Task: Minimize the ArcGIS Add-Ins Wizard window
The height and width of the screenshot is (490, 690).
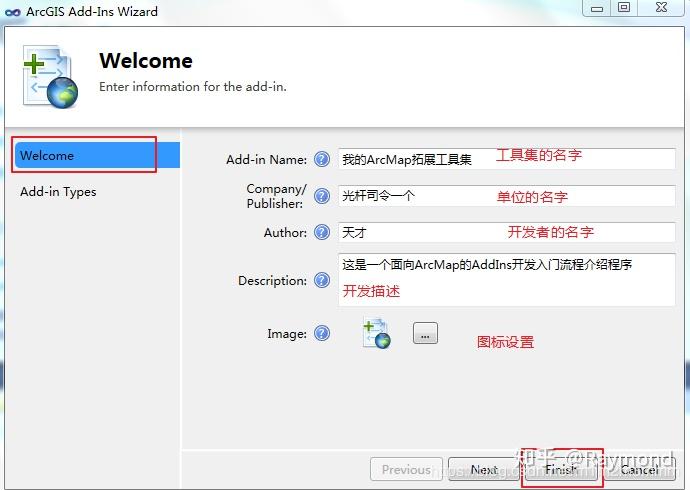Action: click(597, 8)
